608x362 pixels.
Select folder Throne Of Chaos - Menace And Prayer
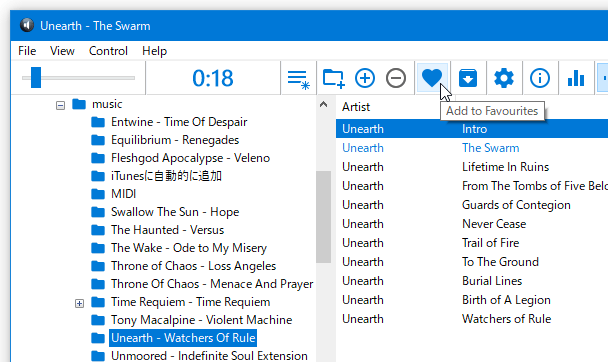click(x=212, y=284)
